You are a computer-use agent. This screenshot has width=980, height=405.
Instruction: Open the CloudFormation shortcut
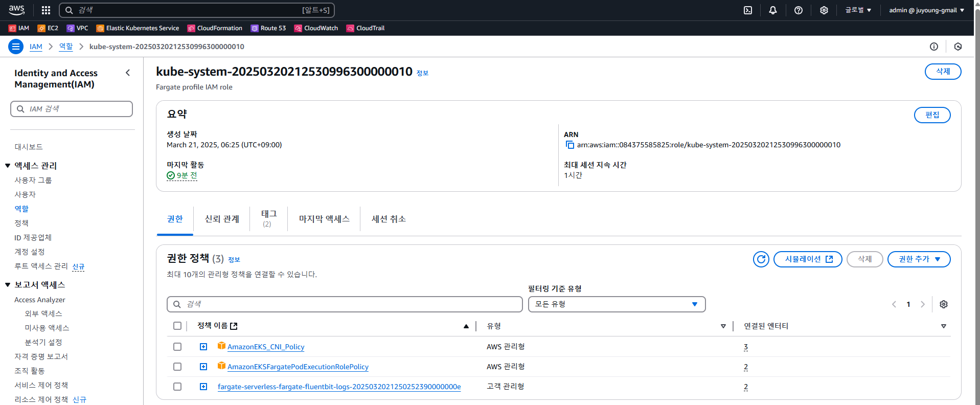point(215,28)
